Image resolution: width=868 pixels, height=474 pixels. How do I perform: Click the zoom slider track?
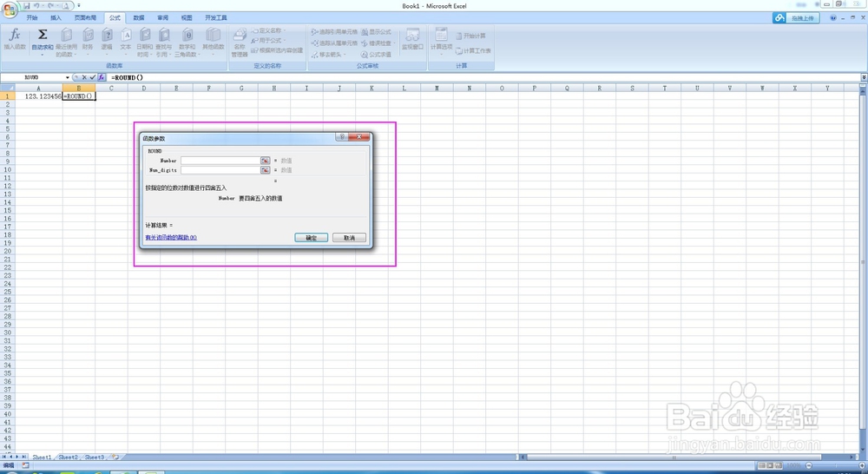pyautogui.click(x=834, y=465)
